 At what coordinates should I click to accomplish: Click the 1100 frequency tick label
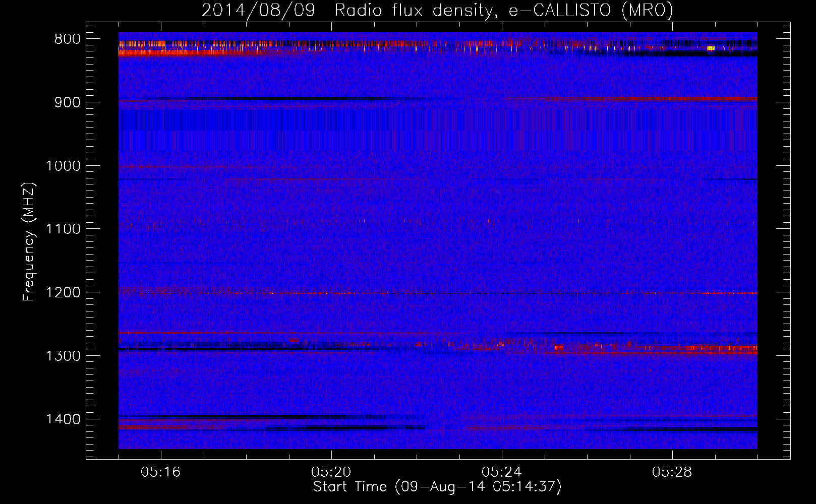(63, 229)
